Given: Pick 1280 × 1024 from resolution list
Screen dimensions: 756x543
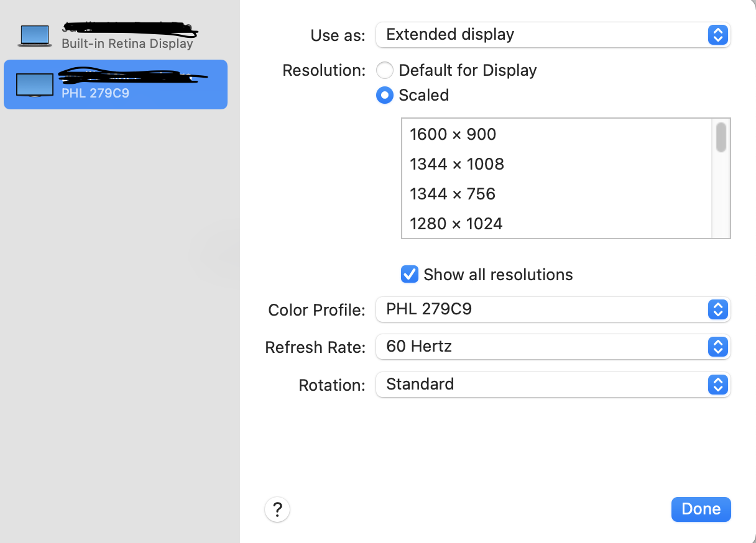Looking at the screenshot, I should [x=456, y=224].
